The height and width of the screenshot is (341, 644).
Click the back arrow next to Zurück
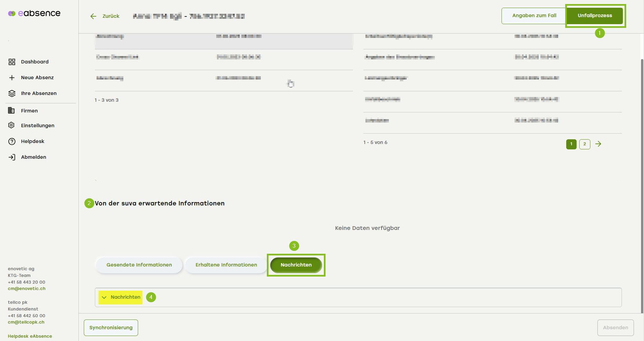pos(93,16)
